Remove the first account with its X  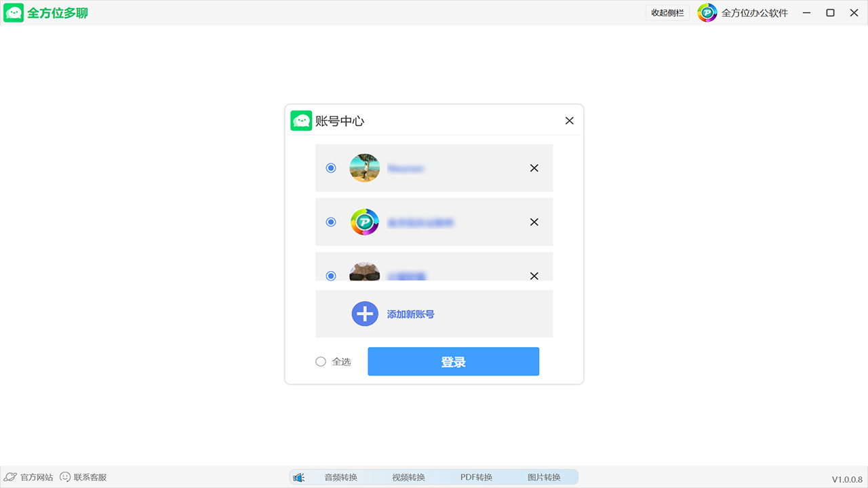coord(534,168)
